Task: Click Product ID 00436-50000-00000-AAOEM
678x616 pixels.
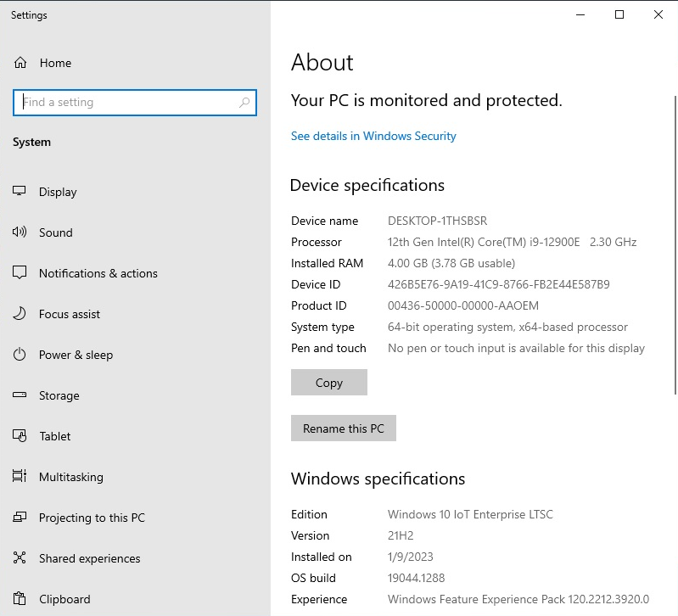Action: 463,305
